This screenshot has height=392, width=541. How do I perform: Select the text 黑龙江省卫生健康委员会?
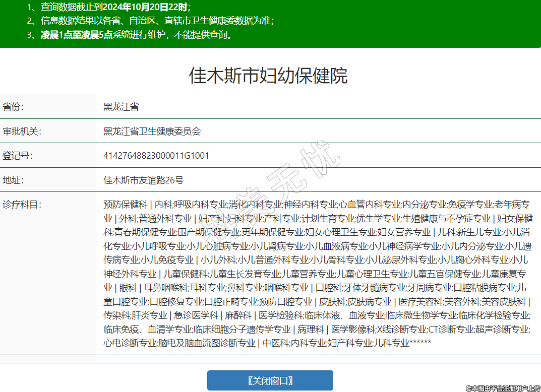152,132
